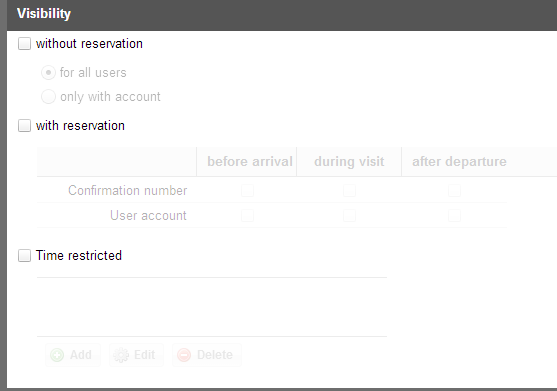Click the Visibility panel header
Viewport: 557px width, 391px height.
tap(282, 14)
